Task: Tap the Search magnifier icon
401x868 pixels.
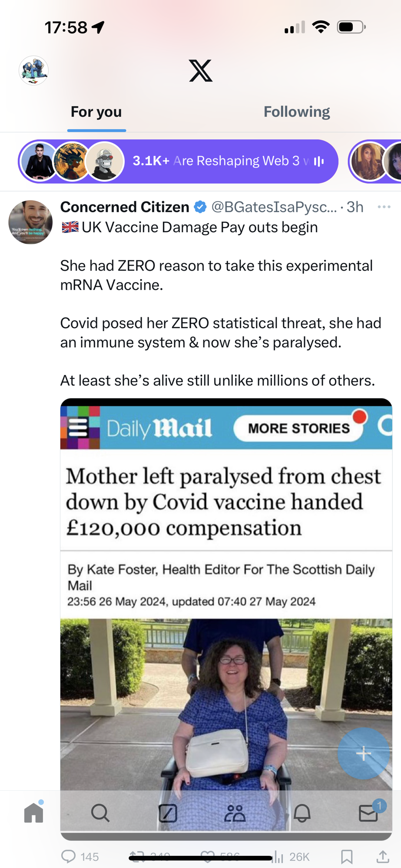Action: tap(100, 812)
